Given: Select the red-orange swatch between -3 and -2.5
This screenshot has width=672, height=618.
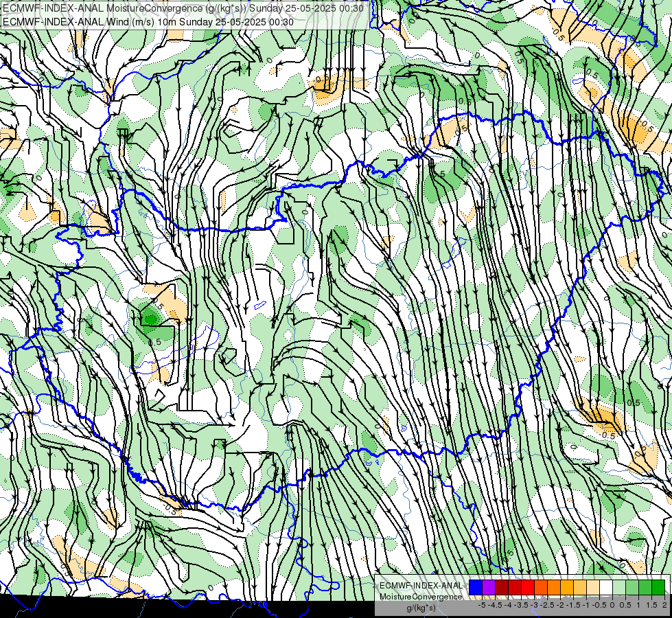Looking at the screenshot, I should (x=541, y=587).
